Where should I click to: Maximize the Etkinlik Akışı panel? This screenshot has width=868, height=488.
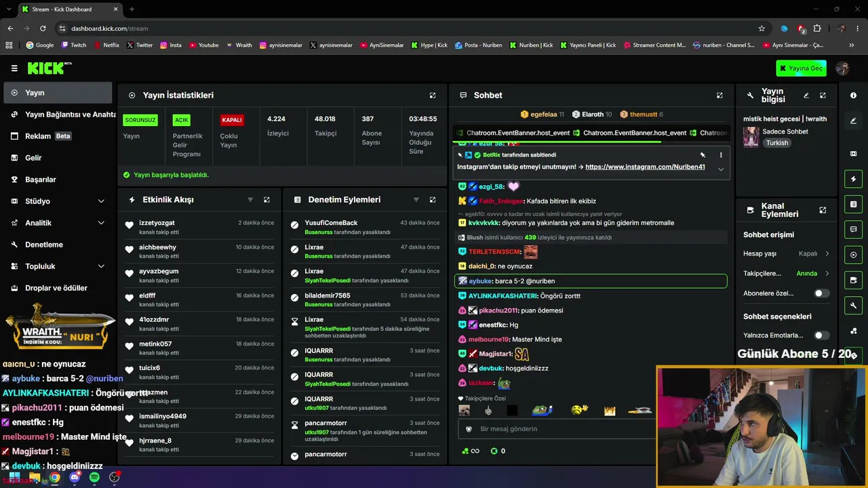(x=267, y=200)
